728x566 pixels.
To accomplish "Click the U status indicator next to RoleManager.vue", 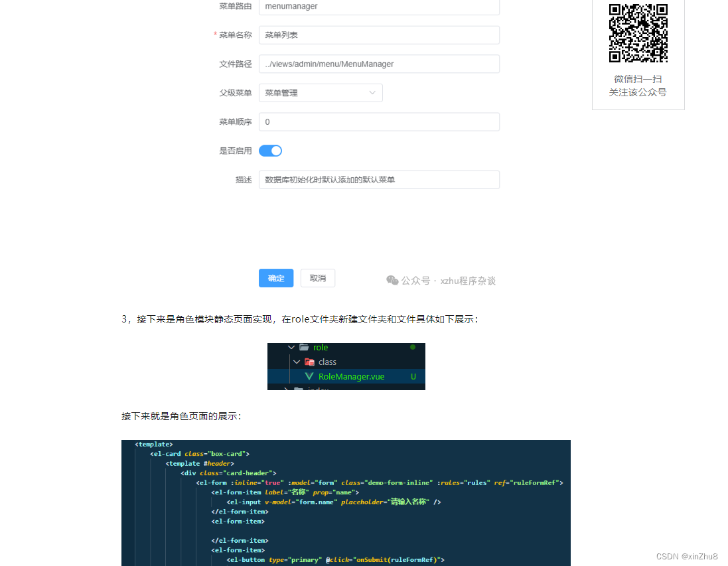I will (x=413, y=376).
